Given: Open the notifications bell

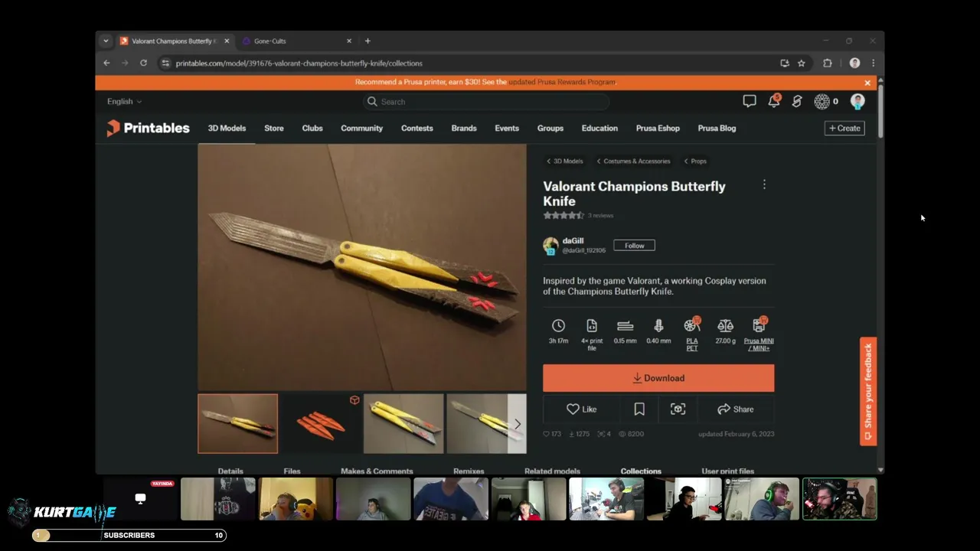Looking at the screenshot, I should pyautogui.click(x=774, y=101).
